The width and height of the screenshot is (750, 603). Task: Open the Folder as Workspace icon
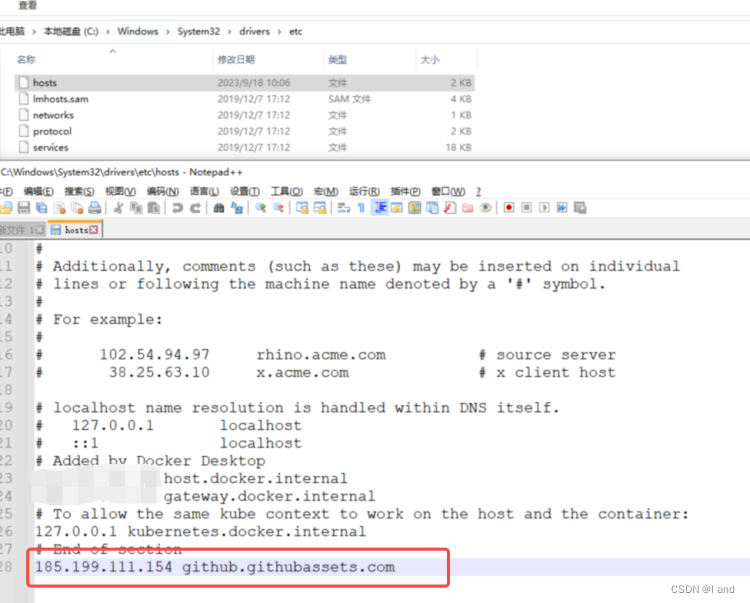(x=468, y=208)
